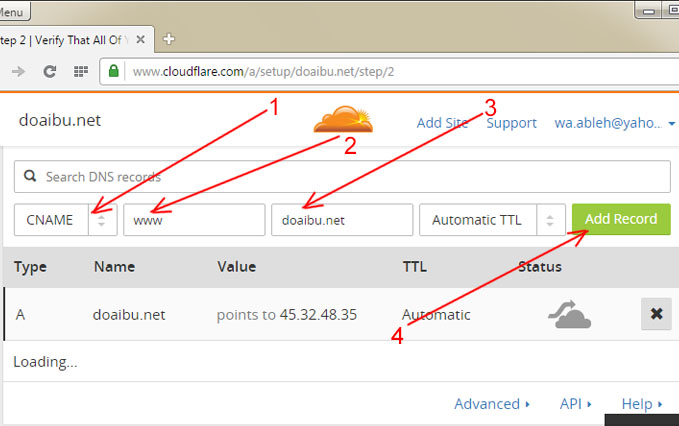
Task: Open the browser Menu button
Action: point(13,12)
